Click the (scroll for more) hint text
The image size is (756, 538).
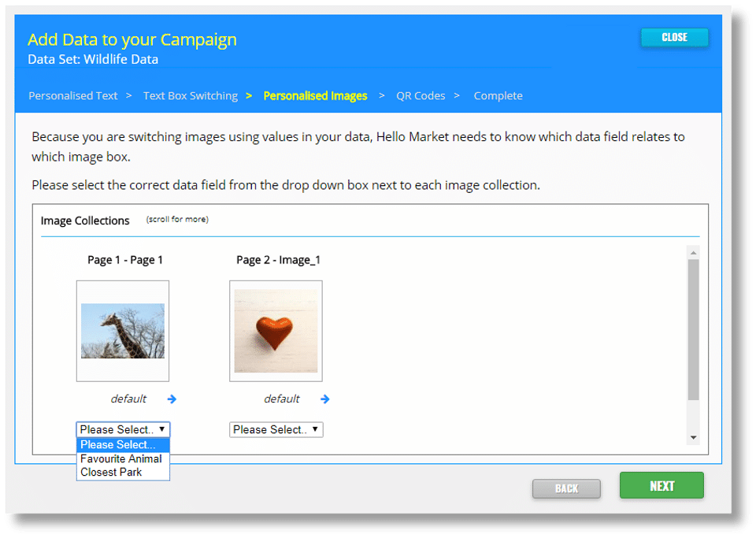(177, 219)
